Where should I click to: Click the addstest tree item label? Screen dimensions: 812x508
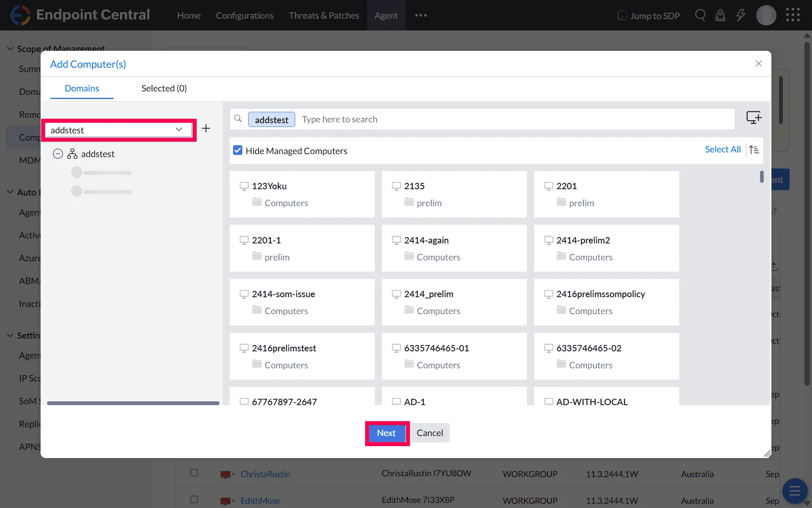coord(98,154)
